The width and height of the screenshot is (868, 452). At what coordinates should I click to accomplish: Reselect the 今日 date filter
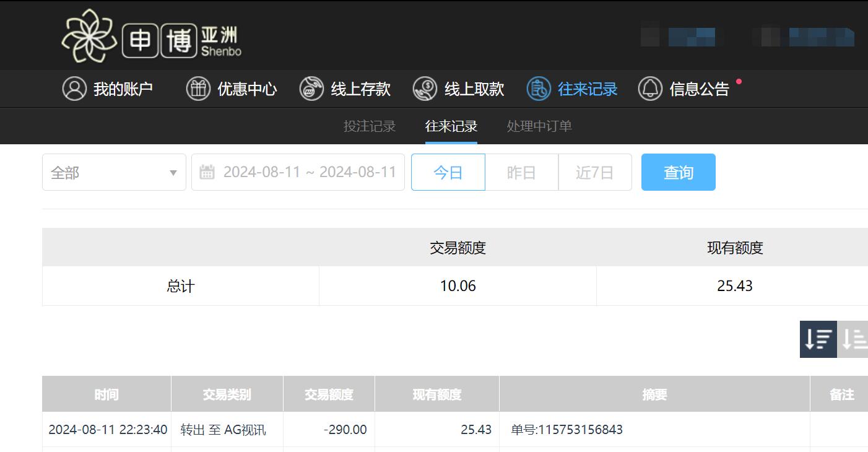(x=448, y=172)
